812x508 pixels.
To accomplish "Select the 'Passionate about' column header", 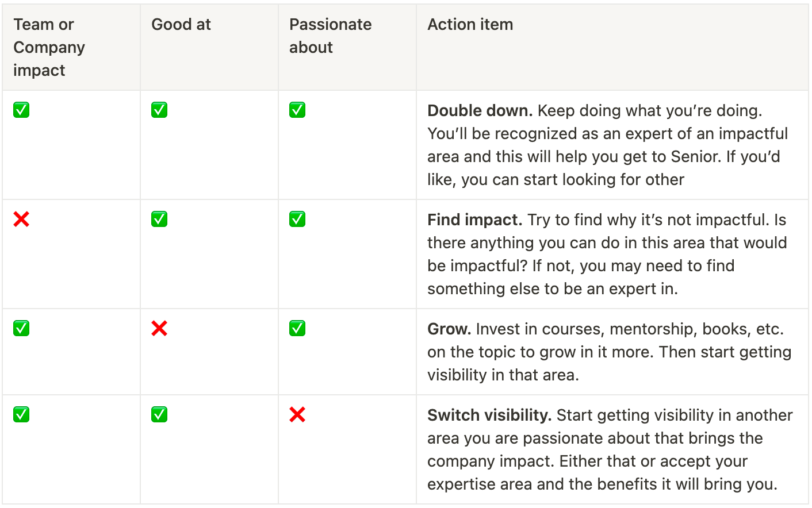I will (x=347, y=47).
